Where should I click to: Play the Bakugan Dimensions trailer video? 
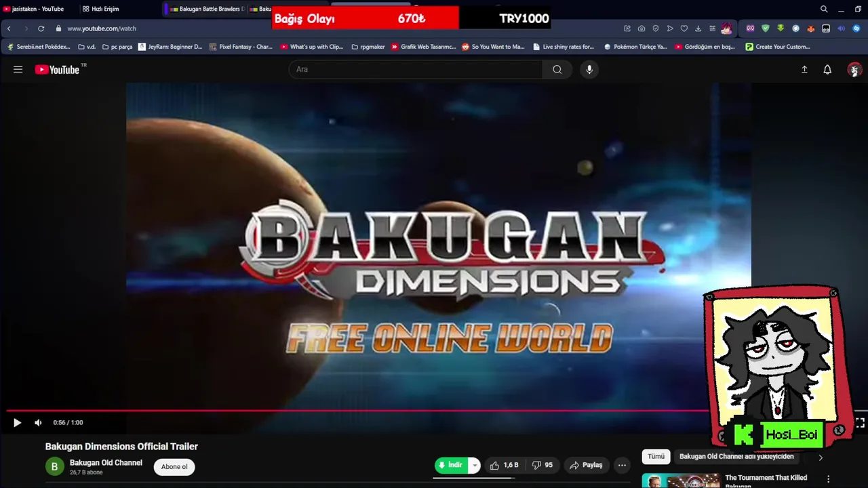tap(17, 422)
